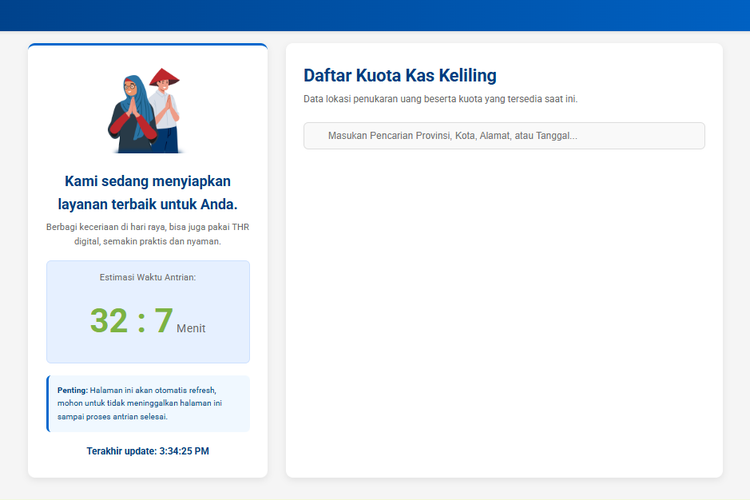Click the woman in blue hijab illustration

(x=132, y=115)
